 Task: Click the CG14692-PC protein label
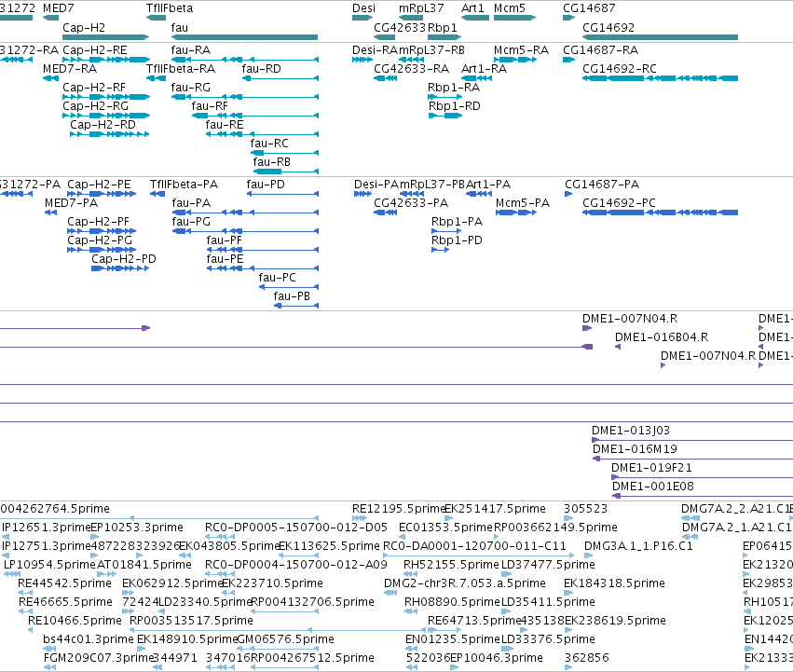coord(619,203)
